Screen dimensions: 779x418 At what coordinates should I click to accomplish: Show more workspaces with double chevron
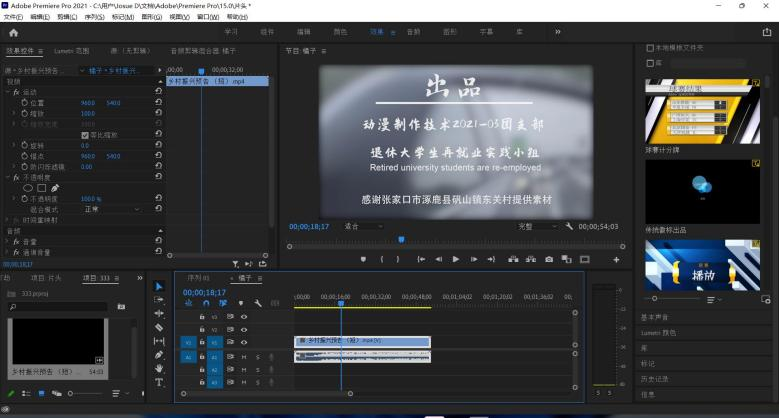tap(557, 32)
